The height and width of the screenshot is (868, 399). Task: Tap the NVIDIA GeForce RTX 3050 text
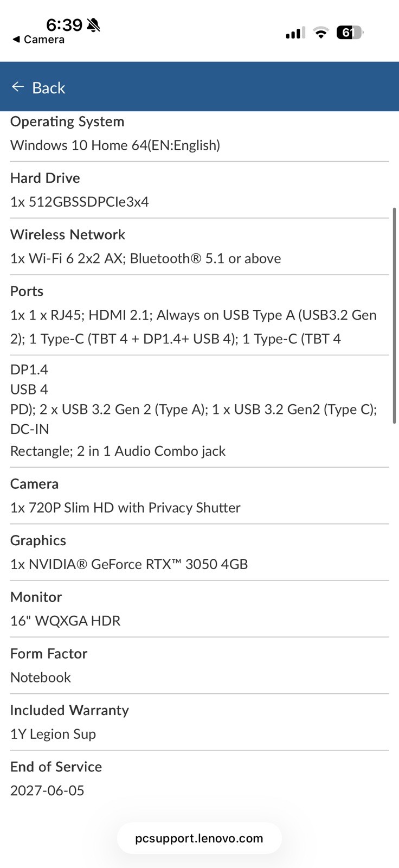coord(129,564)
